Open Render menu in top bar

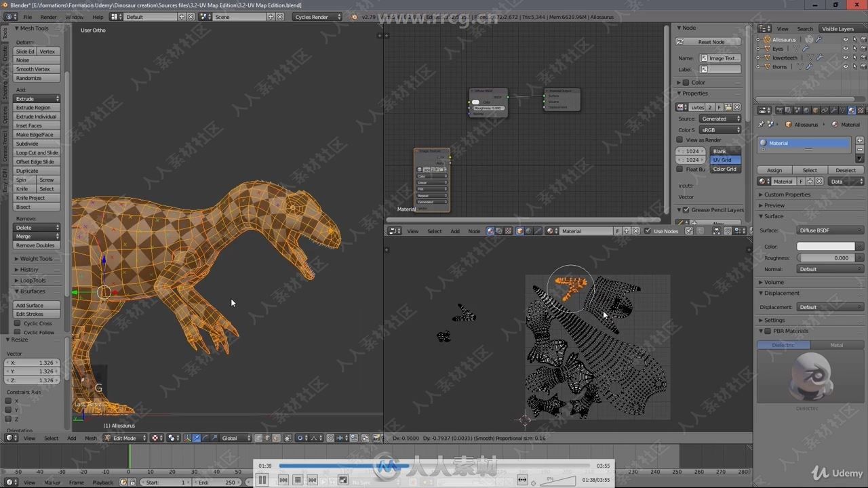(x=49, y=17)
